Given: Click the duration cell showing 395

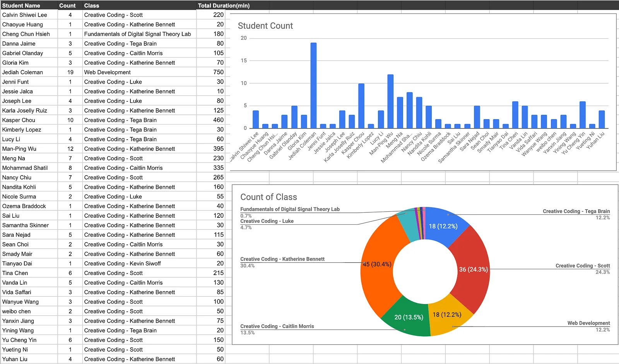Looking at the screenshot, I should coord(211,149).
